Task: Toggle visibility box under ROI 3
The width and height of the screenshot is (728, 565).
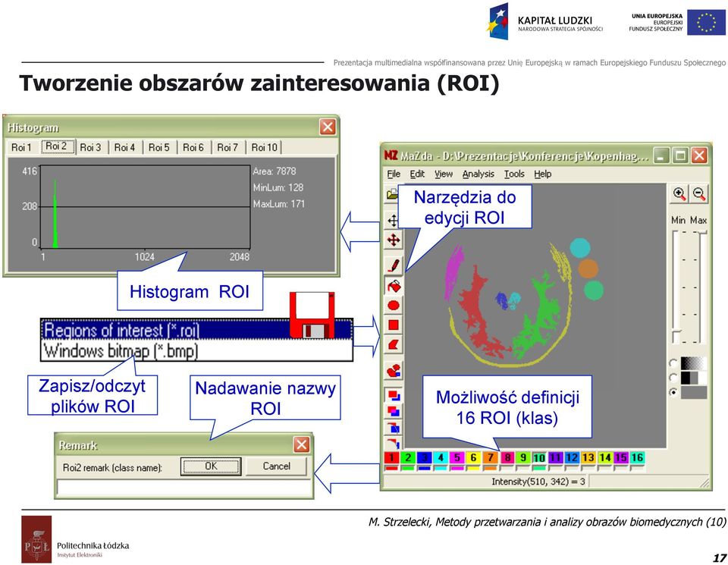Action: click(424, 469)
